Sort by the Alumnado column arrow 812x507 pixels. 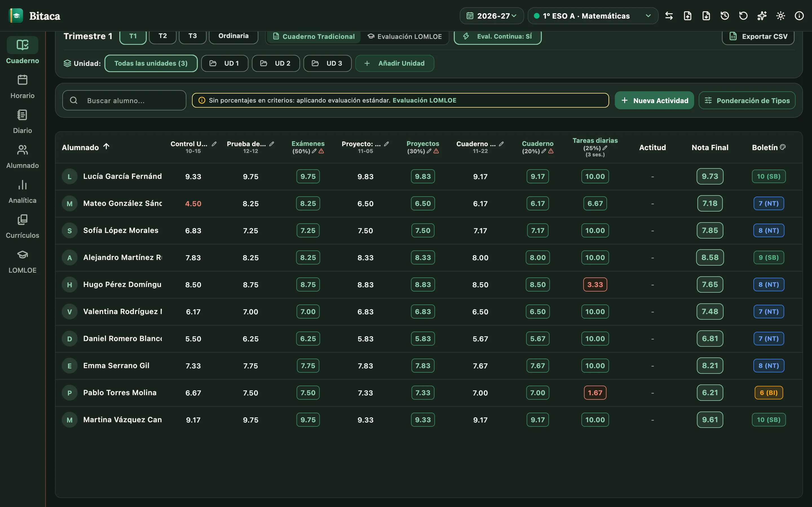[106, 146]
